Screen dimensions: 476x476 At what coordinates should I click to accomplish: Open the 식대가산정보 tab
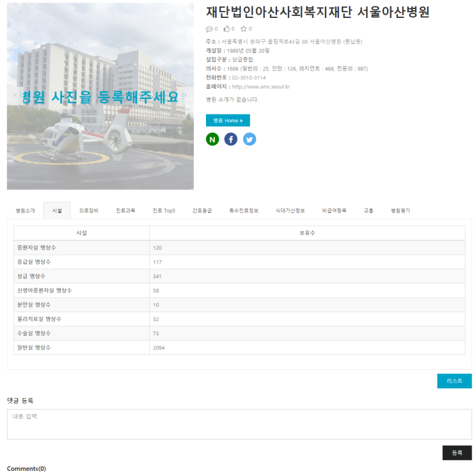[x=290, y=210]
